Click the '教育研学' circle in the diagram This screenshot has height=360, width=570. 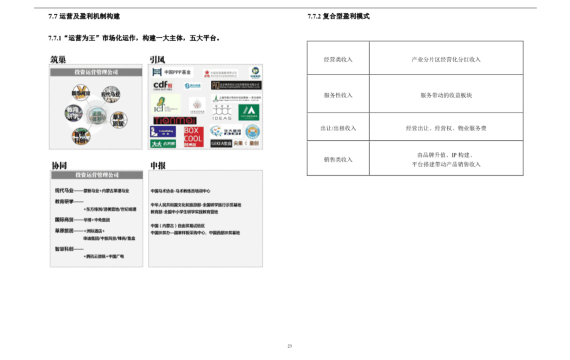point(73,113)
